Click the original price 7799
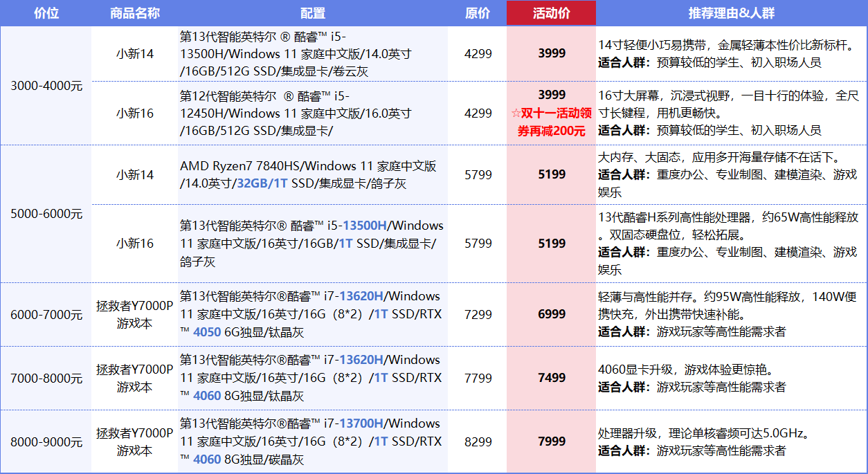Image resolution: width=868 pixels, height=474 pixels. pos(478,379)
